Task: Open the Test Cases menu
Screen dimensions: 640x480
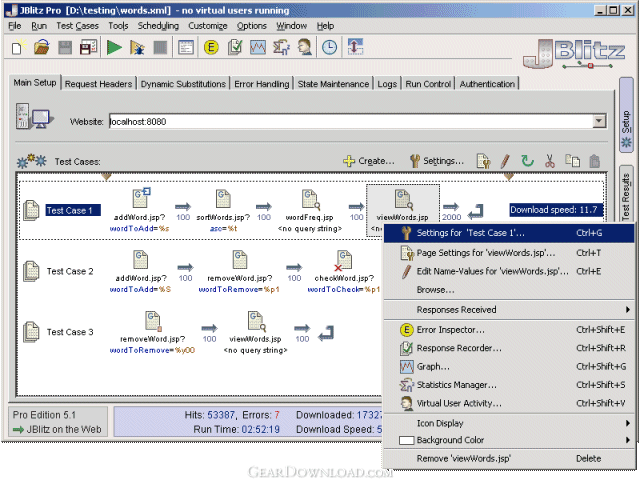Action: point(78,26)
